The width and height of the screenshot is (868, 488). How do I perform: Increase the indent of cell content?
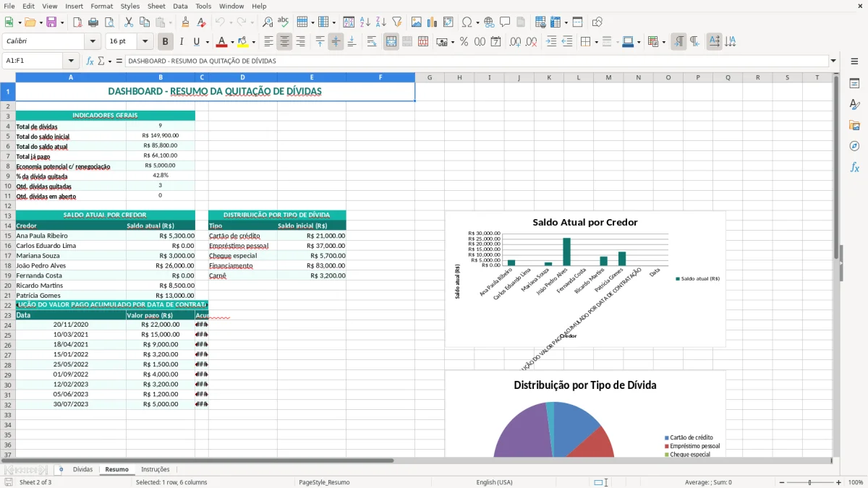click(x=551, y=42)
